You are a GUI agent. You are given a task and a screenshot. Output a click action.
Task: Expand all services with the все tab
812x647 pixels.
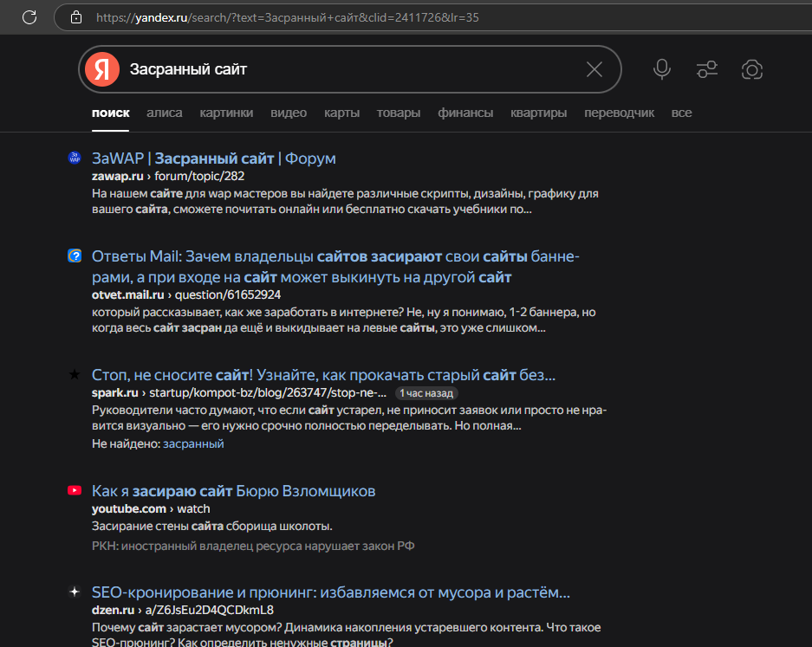(681, 113)
